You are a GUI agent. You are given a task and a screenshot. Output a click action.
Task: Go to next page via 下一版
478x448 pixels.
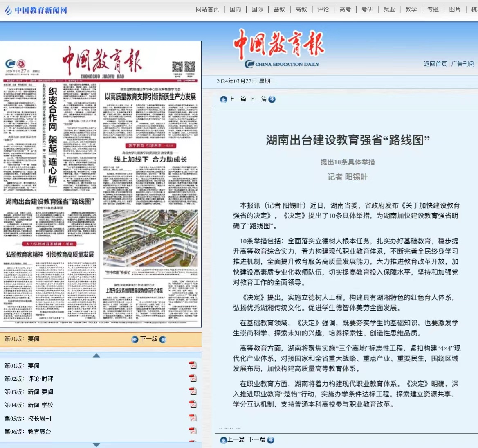149,339
